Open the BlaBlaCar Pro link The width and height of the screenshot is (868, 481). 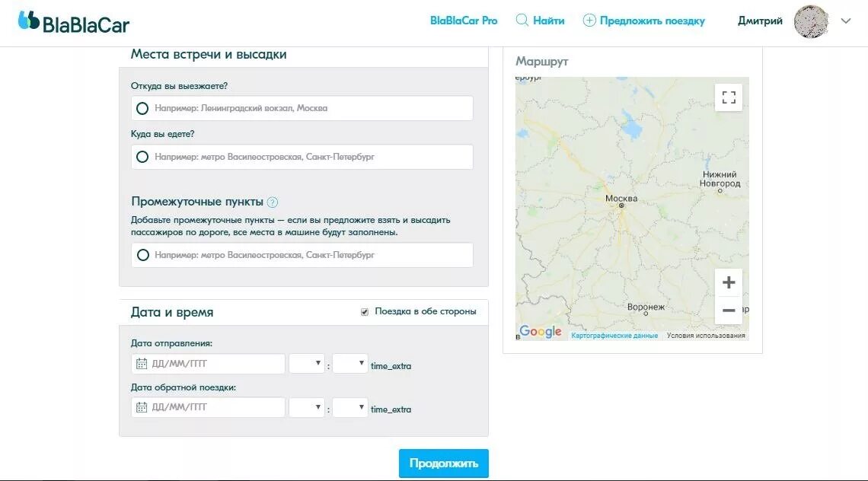point(464,21)
